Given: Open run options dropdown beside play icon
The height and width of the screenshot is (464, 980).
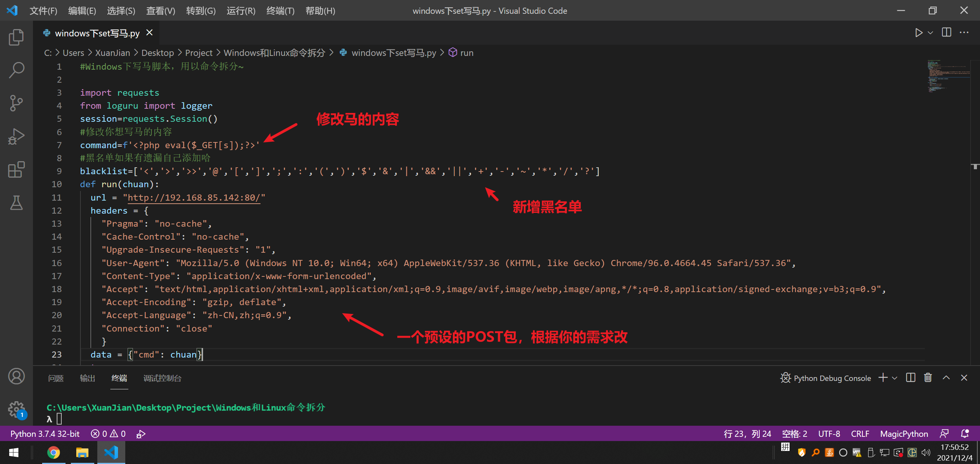Looking at the screenshot, I should 930,33.
